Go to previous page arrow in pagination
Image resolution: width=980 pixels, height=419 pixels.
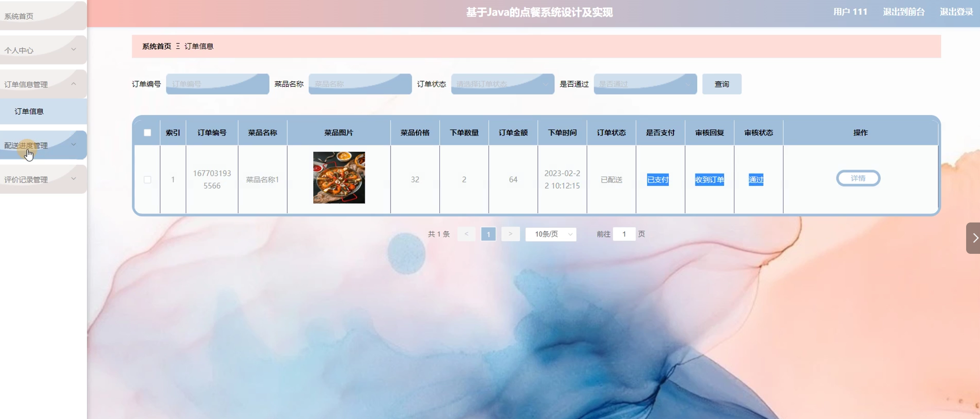coord(466,234)
